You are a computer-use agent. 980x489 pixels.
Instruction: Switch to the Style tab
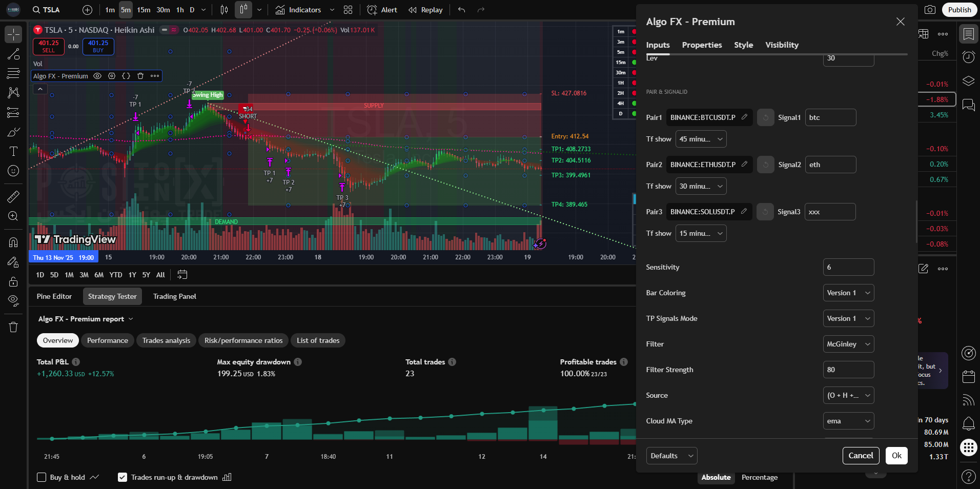pos(743,45)
